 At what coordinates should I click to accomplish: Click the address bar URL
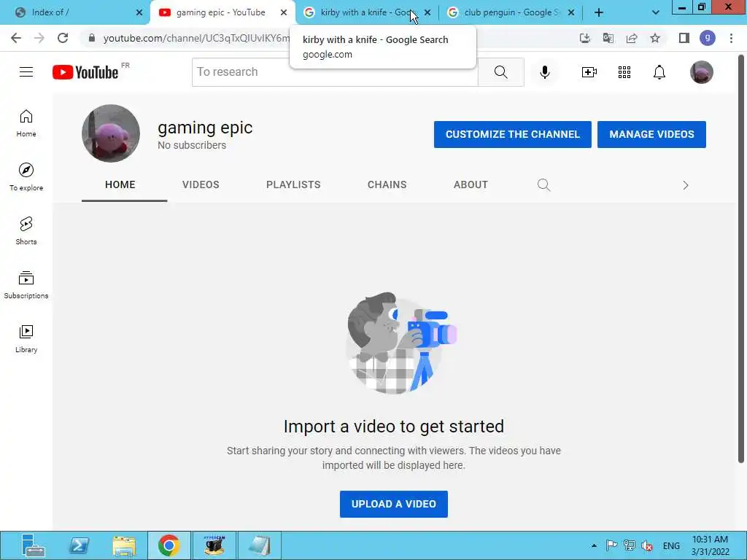(196, 38)
